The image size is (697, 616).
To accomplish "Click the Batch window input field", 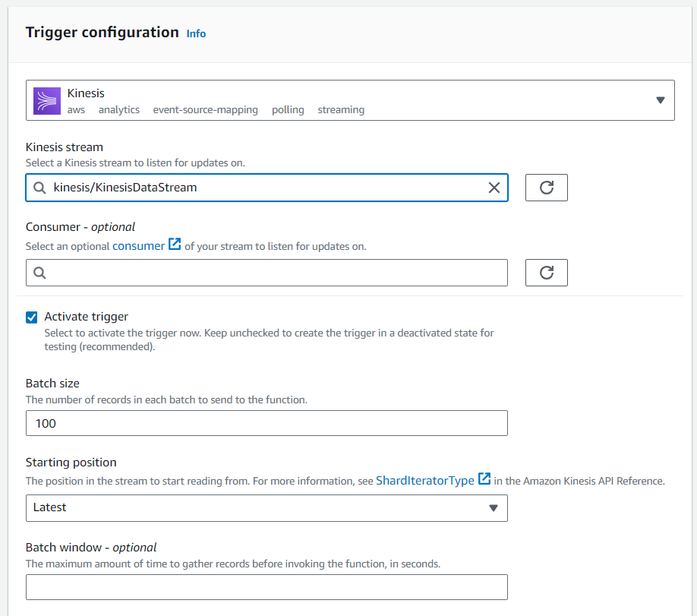I will tap(266, 587).
